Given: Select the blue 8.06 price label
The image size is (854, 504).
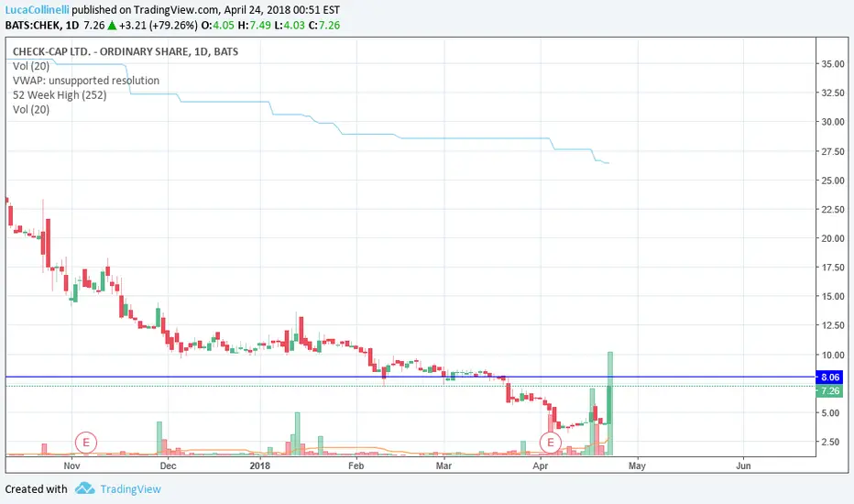Looking at the screenshot, I should click(x=829, y=377).
